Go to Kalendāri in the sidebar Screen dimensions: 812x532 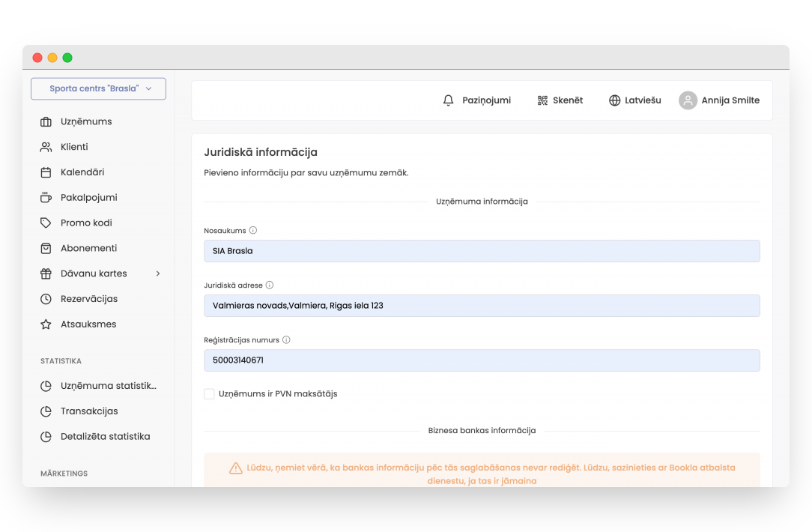(x=82, y=172)
